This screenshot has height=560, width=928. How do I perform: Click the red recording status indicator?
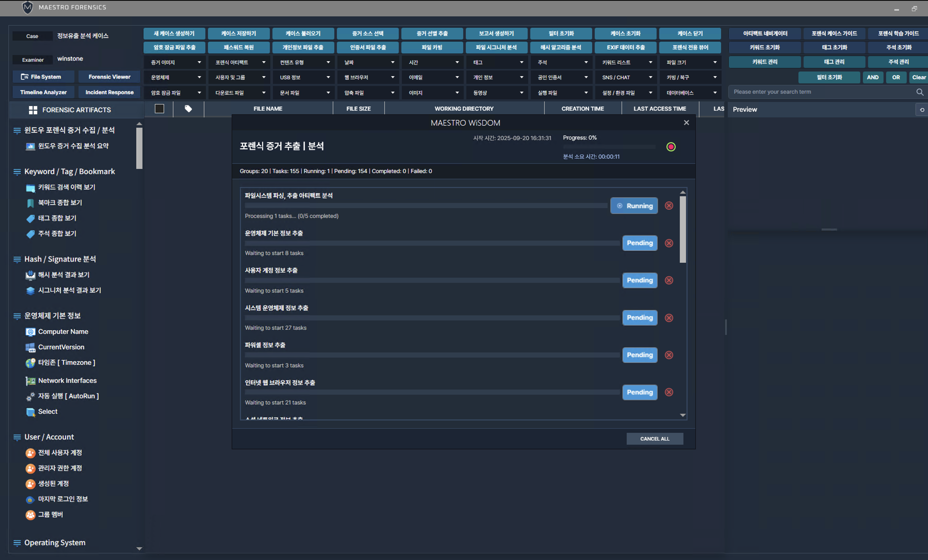(671, 147)
